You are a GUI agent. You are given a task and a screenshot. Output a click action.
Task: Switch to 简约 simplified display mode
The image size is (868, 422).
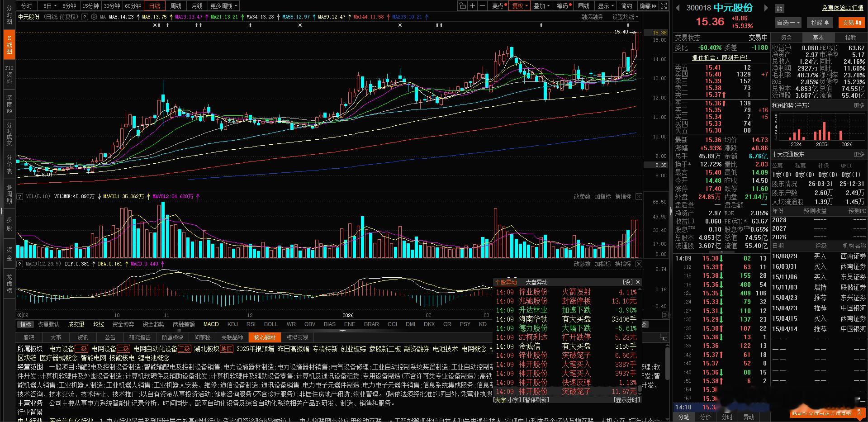click(627, 6)
